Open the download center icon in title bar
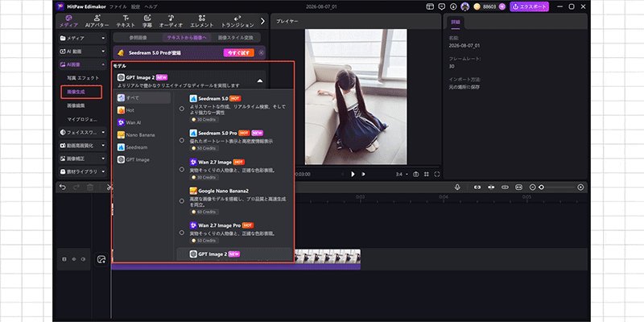The image size is (644, 322). pyautogui.click(x=453, y=6)
